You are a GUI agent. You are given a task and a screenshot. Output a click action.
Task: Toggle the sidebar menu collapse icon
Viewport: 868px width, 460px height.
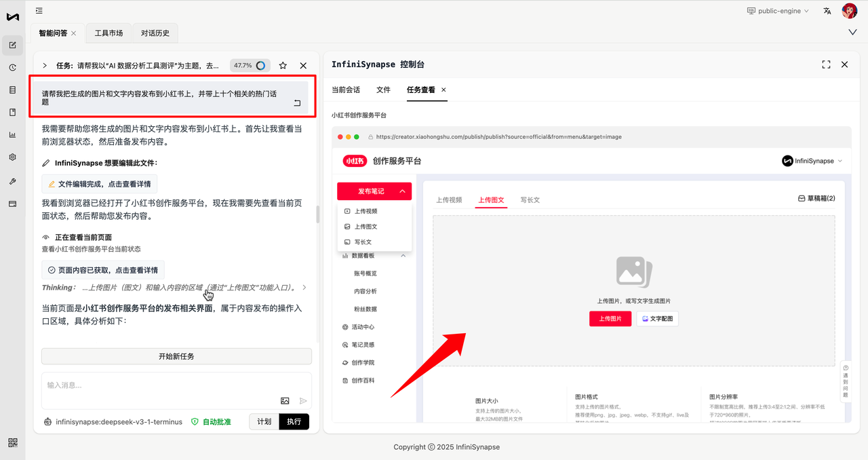click(39, 11)
